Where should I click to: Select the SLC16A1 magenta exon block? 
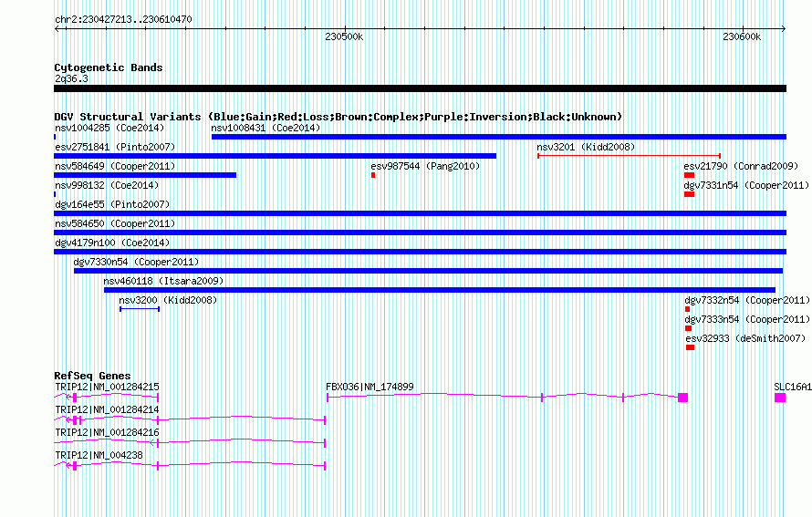[x=780, y=398]
